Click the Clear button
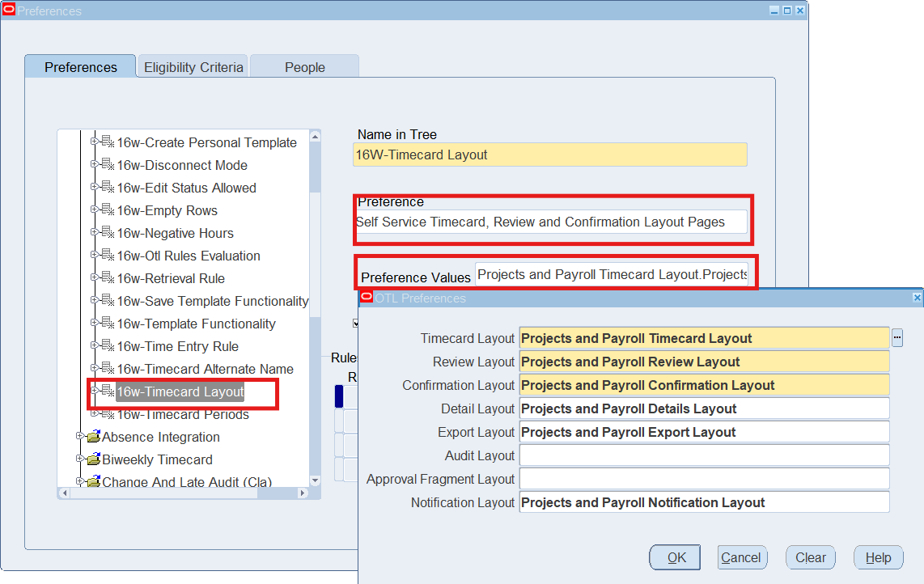Viewport: 924px width, 584px height. [x=810, y=557]
